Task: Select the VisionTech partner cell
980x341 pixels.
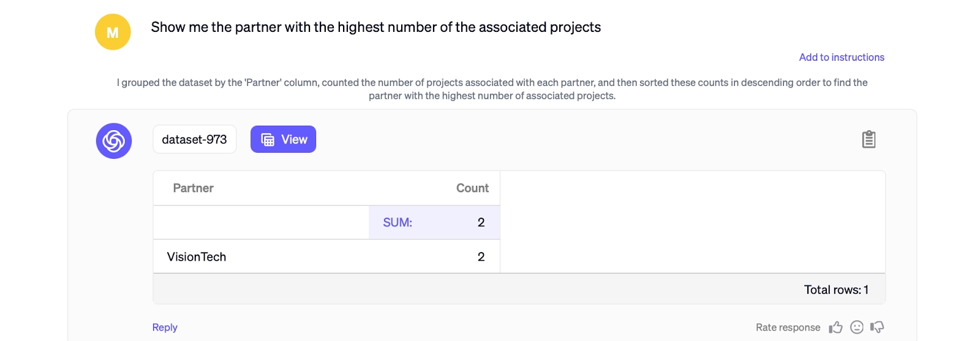Action: [197, 257]
